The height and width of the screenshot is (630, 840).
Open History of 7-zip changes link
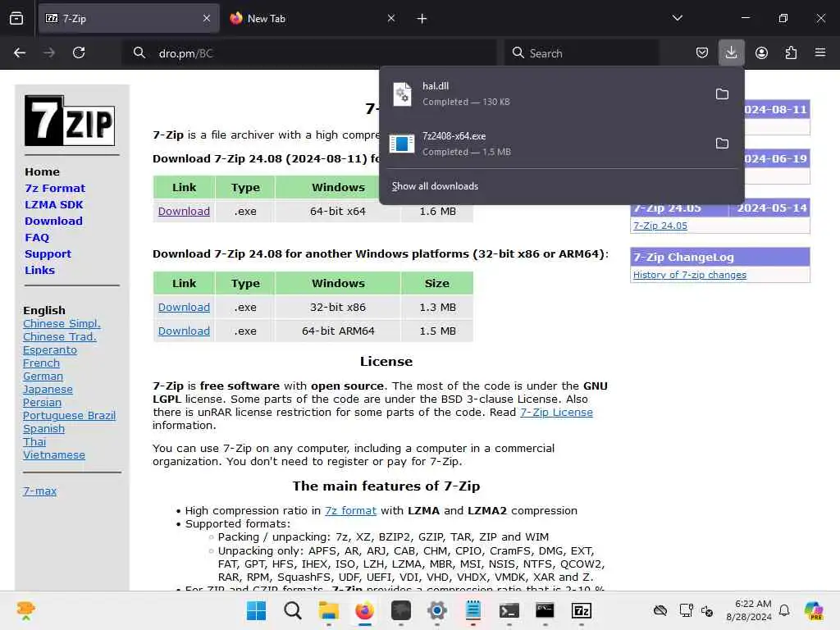pos(689,275)
